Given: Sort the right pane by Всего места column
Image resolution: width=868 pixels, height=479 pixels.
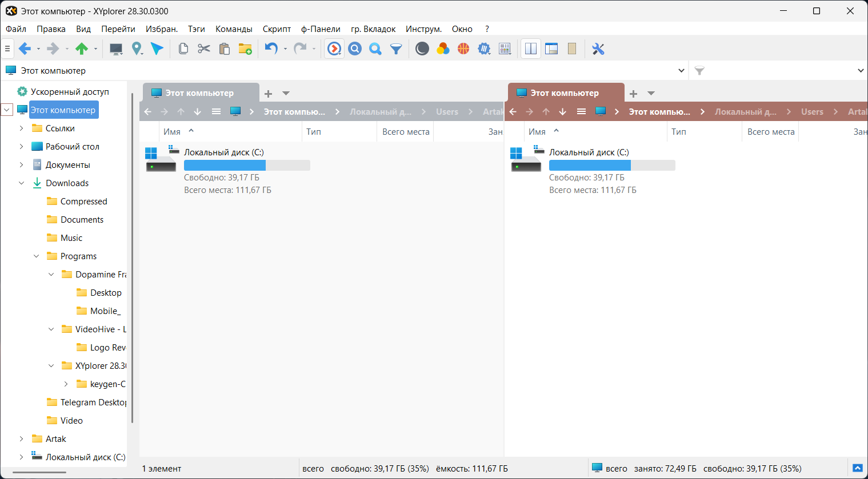Looking at the screenshot, I should pyautogui.click(x=771, y=131).
